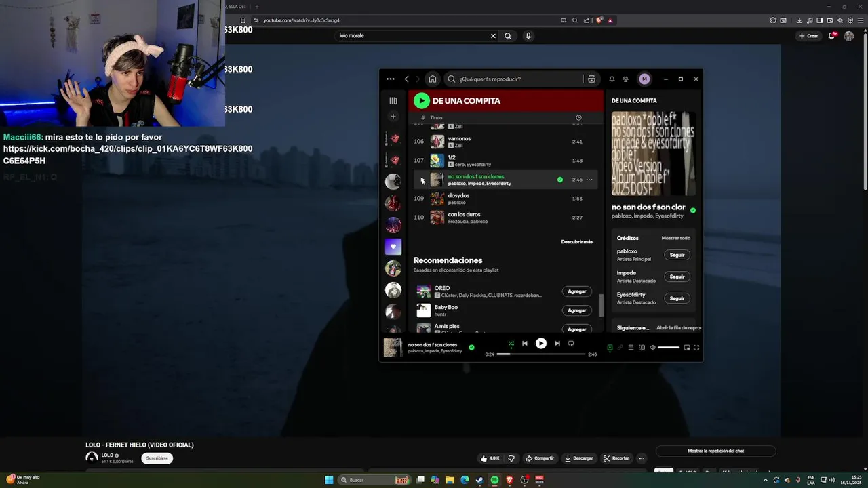The height and width of the screenshot is (488, 868).
Task: Toggle saved checkmark in right panel
Action: (x=692, y=211)
